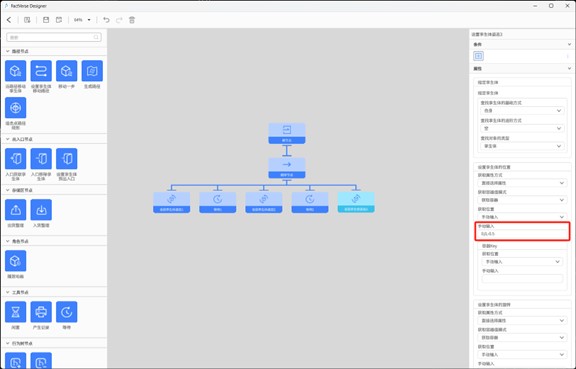
Task: Select the crosshair target node icon
Action: 15,108
